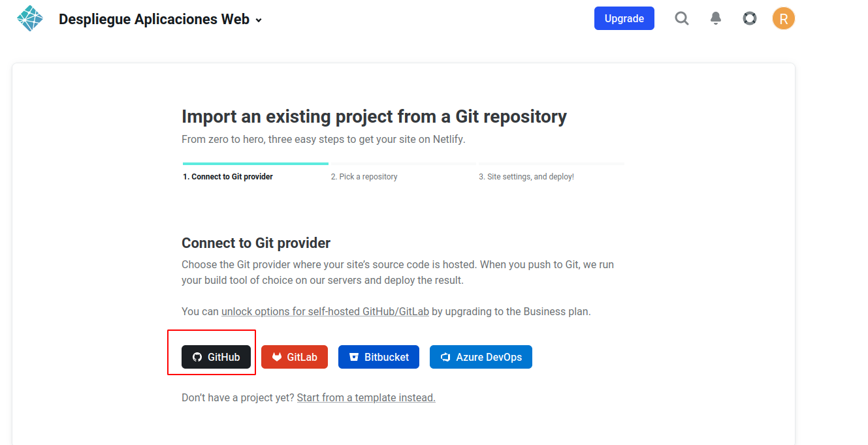Select the Azure DevOps button label

[489, 357]
